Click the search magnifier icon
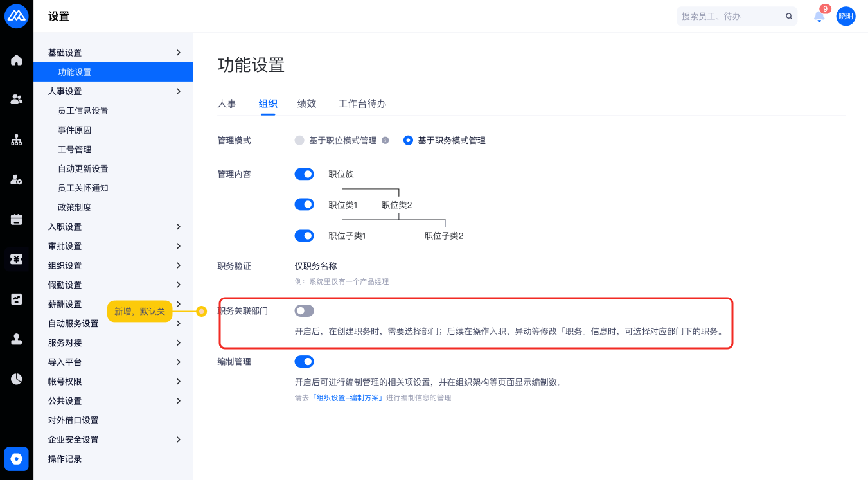This screenshot has width=868, height=480. tap(789, 17)
